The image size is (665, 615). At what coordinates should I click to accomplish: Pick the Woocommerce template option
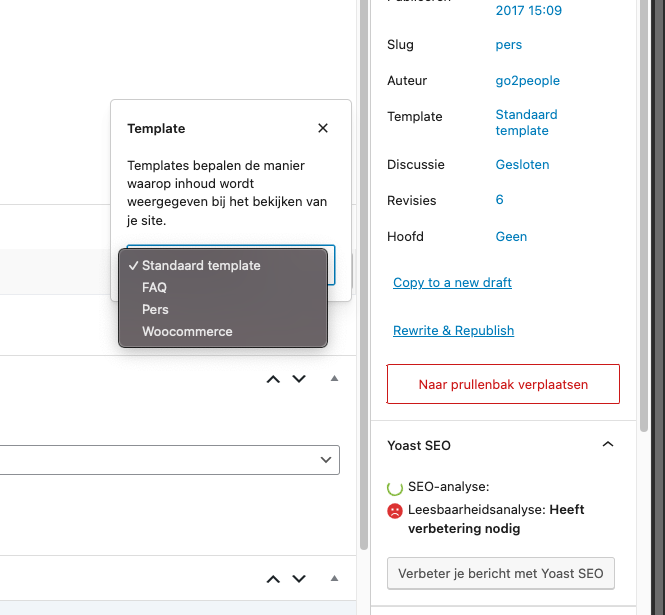pos(187,332)
